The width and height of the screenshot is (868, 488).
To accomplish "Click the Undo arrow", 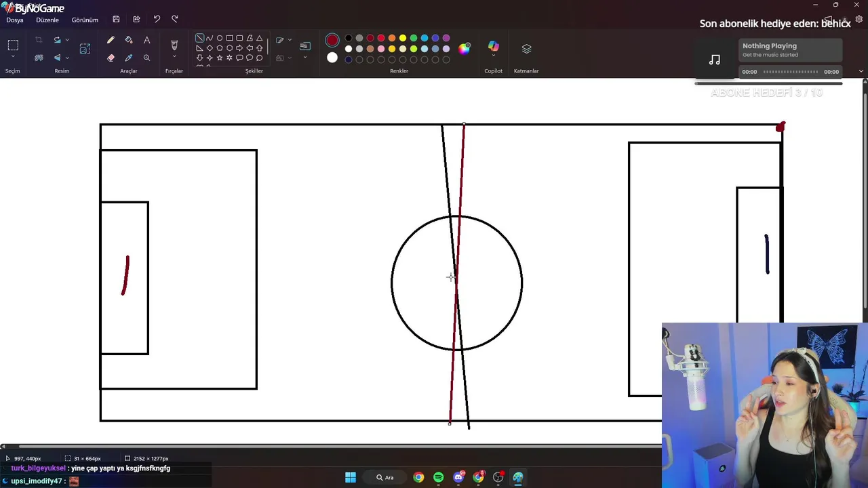I will 157,20.
